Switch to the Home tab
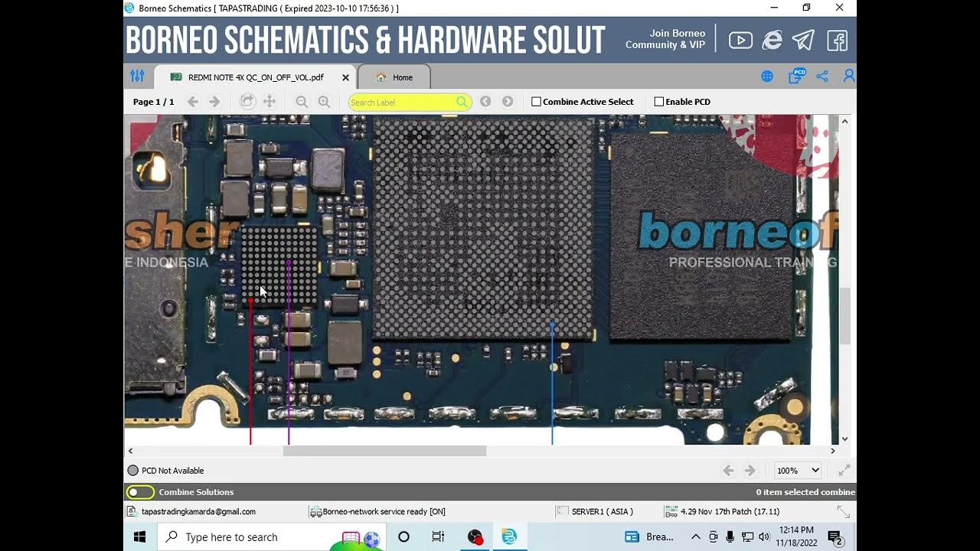Image resolution: width=980 pixels, height=551 pixels. click(x=394, y=77)
